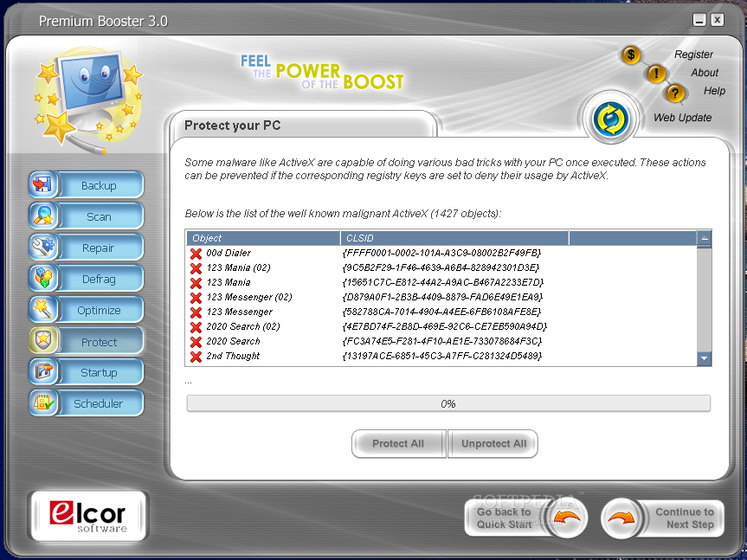The image size is (747, 560).
Task: Click CLSID starting with {FFFF0001
Action: coord(441,254)
